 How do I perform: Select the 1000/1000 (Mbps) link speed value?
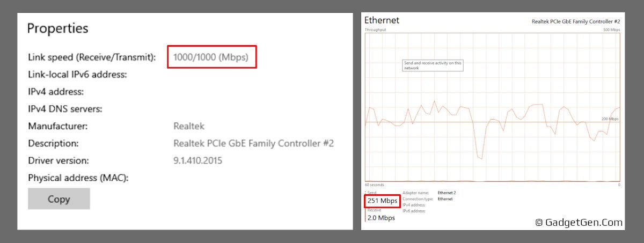[x=211, y=57]
